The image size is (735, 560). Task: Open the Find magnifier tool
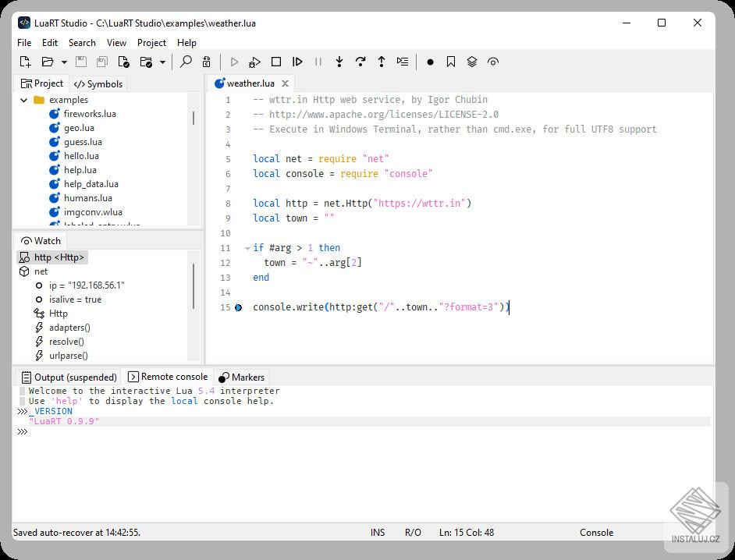click(186, 62)
